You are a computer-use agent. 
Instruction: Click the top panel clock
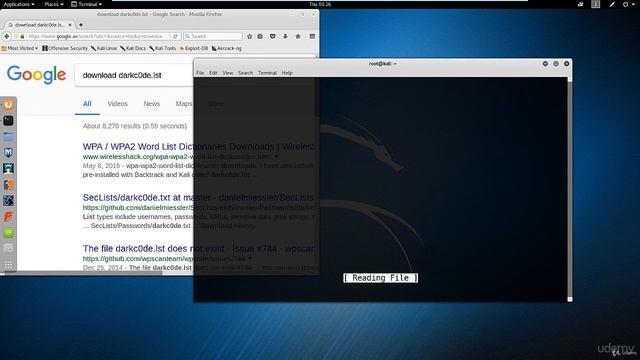click(320, 4)
